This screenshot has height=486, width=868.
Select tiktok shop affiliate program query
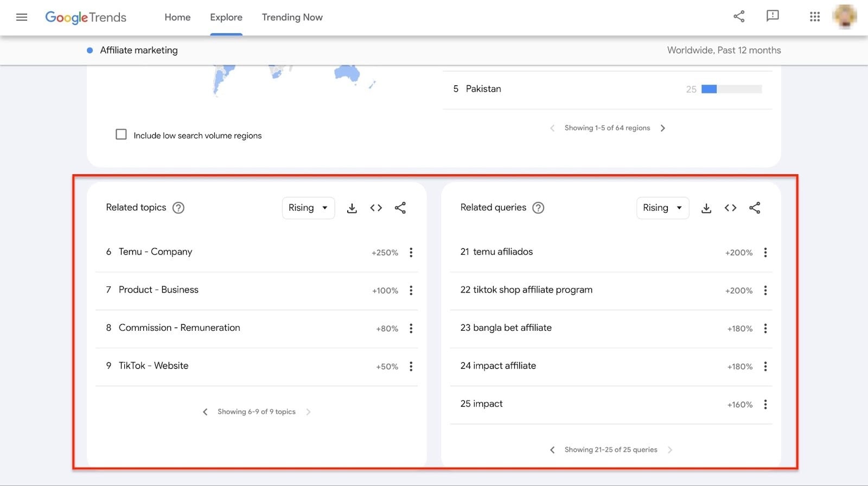pos(533,290)
